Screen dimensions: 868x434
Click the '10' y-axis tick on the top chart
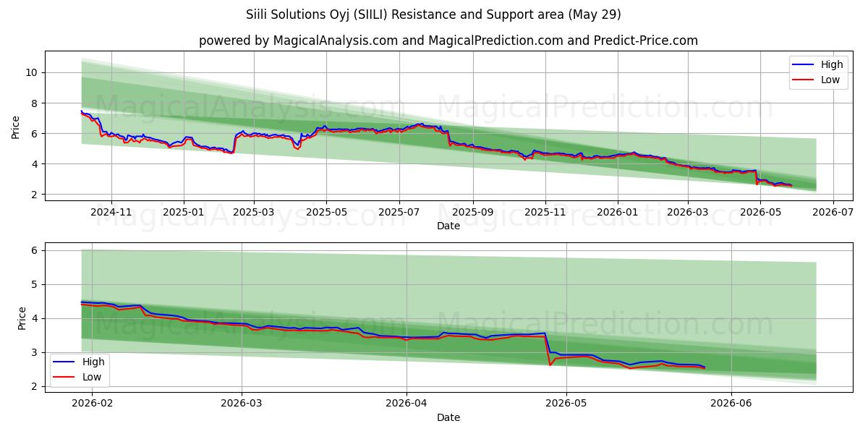tap(33, 72)
